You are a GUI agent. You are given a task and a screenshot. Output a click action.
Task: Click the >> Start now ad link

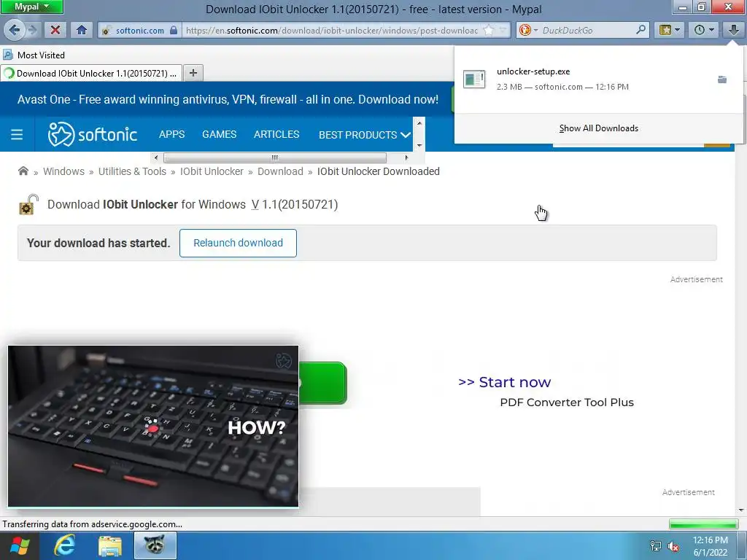505,382
